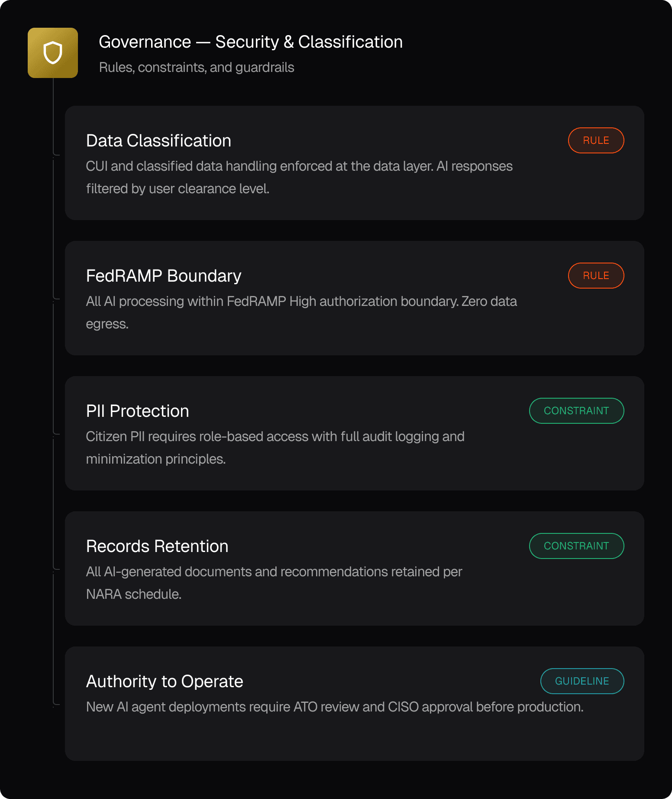Select the PII Protection heading
Image resolution: width=672 pixels, height=799 pixels.
tap(137, 411)
